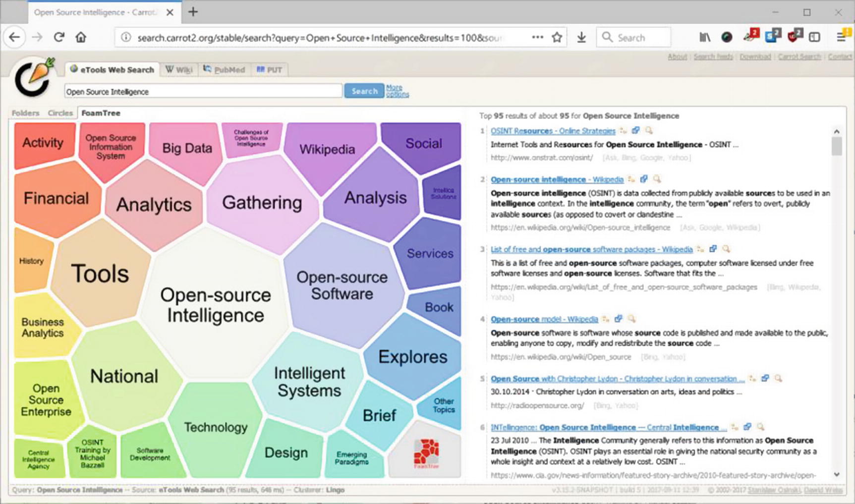
Task: Open the Search feeds link
Action: (x=713, y=56)
